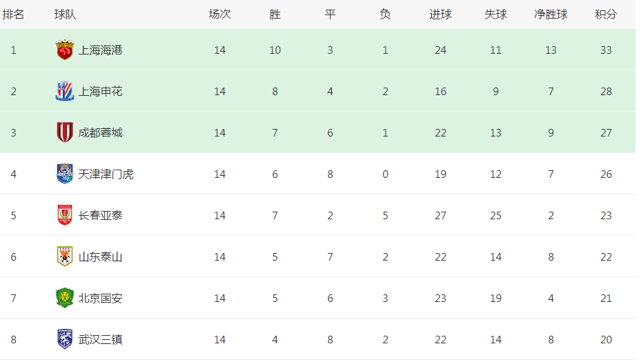Click the 排名 (rank) column header

tap(13, 14)
